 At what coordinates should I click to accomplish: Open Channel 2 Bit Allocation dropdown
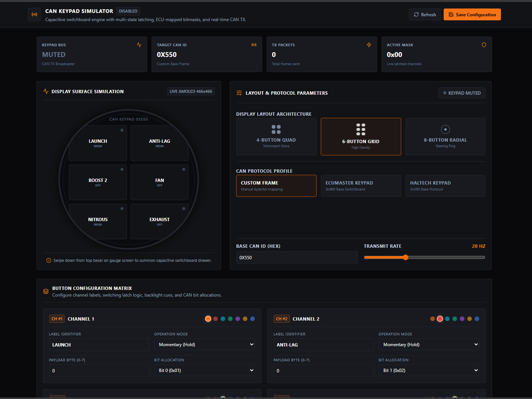pos(429,371)
